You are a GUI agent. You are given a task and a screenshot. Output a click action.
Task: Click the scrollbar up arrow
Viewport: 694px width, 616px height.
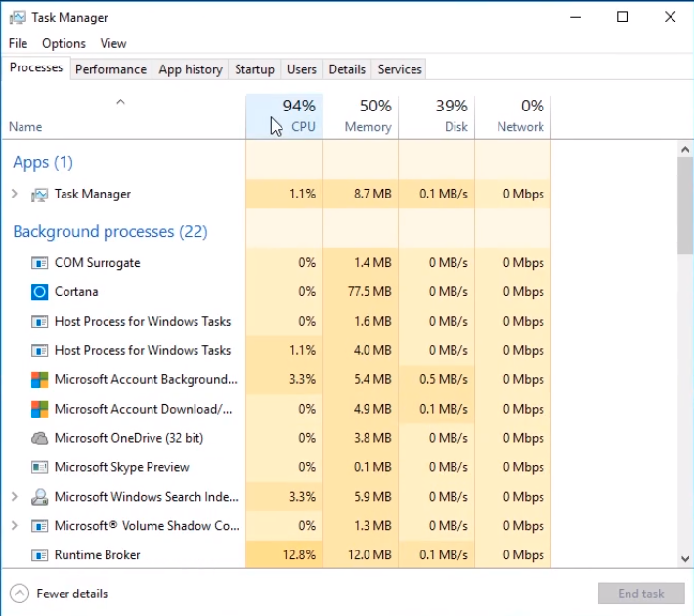(x=685, y=150)
